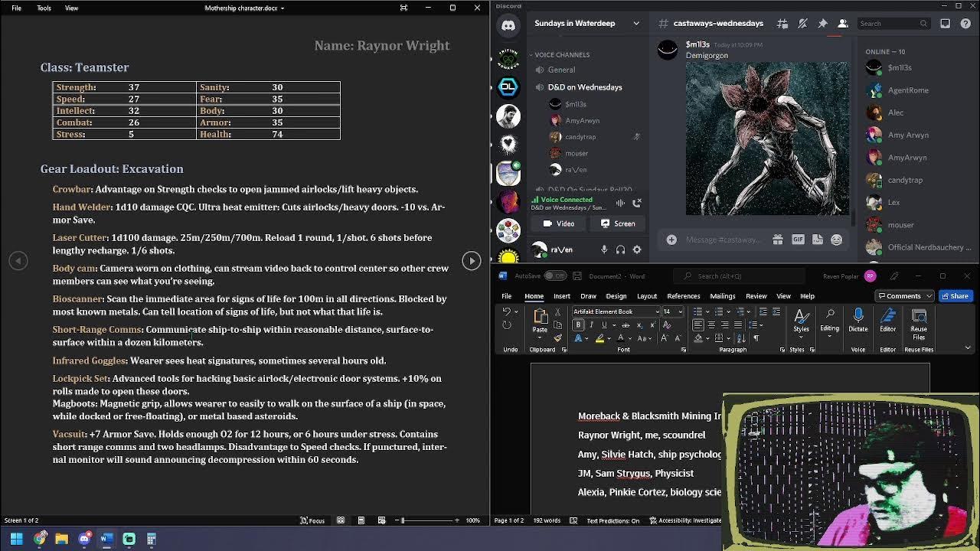Toggle noise suppression icon beside Voice Connected

click(620, 203)
